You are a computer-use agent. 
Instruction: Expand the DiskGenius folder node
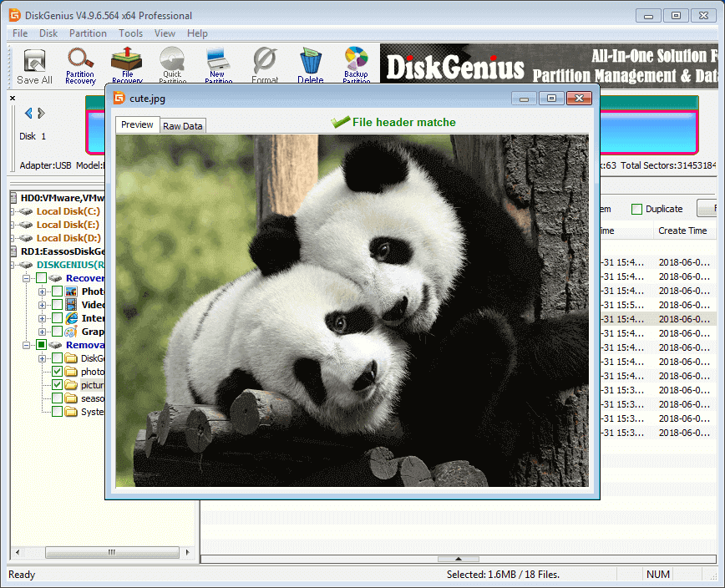pyautogui.click(x=42, y=358)
